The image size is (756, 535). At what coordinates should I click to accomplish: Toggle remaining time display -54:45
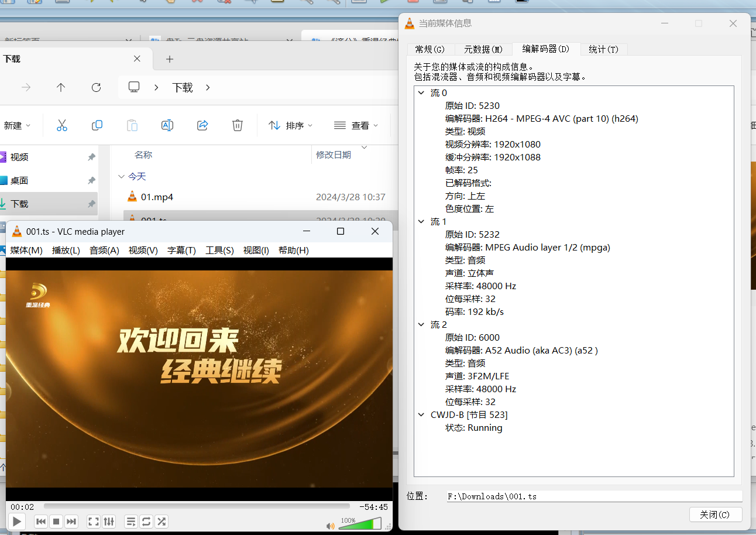click(373, 507)
